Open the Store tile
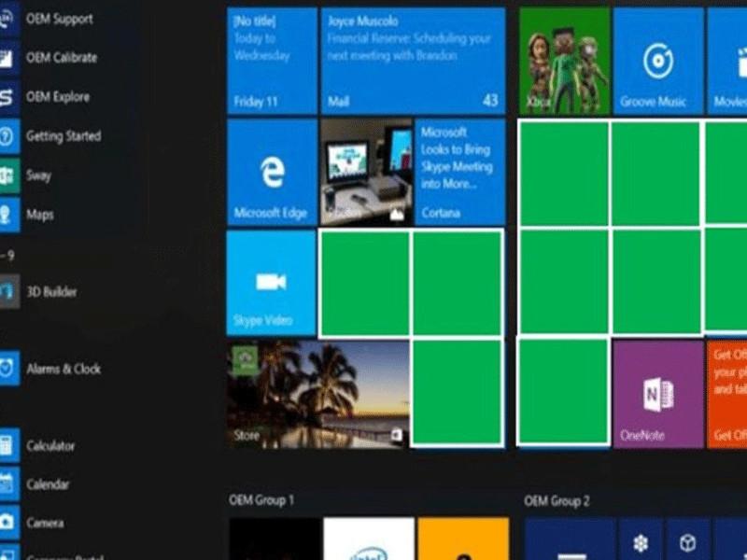 coord(317,394)
